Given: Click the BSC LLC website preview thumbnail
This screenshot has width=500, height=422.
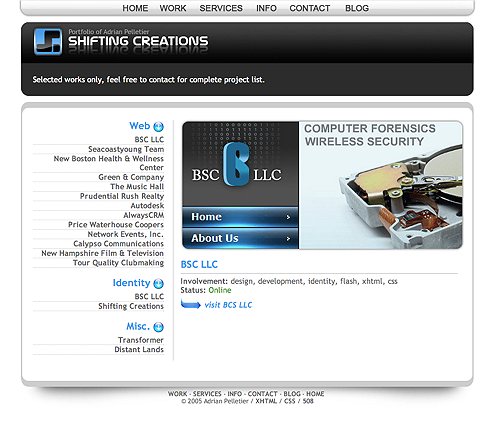Looking at the screenshot, I should pyautogui.click(x=322, y=185).
